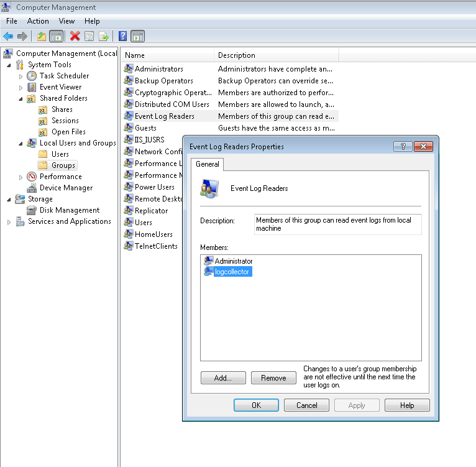Viewport: 476px width, 467px height.
Task: Click the Export List toolbar icon
Action: click(x=104, y=37)
